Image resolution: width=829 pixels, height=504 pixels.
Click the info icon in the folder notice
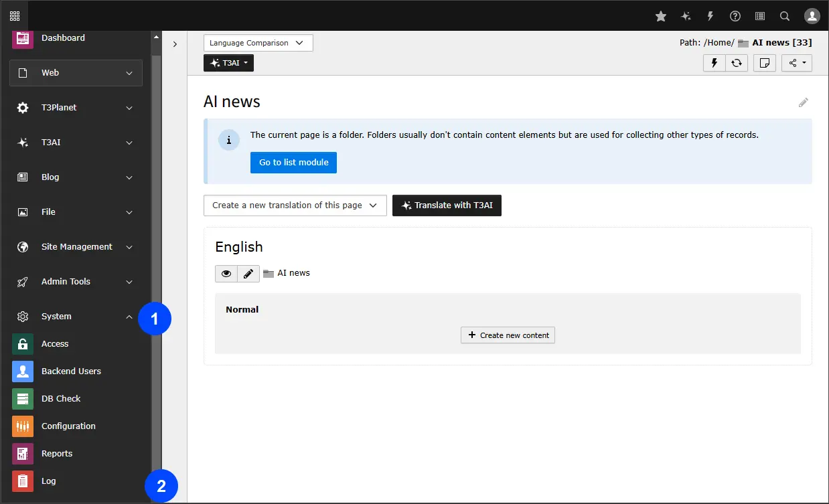(229, 141)
